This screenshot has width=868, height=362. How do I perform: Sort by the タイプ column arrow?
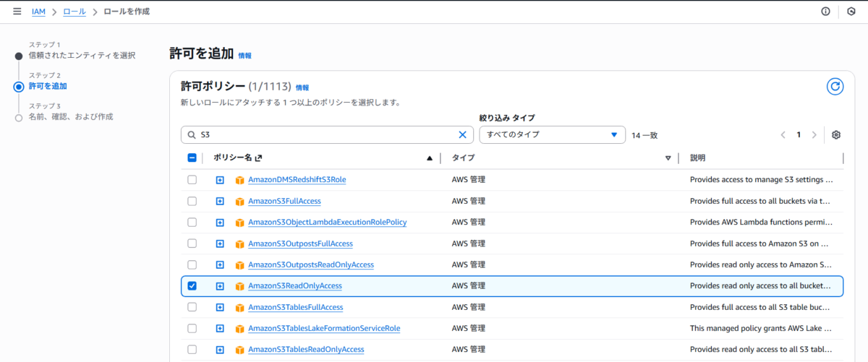pyautogui.click(x=668, y=158)
